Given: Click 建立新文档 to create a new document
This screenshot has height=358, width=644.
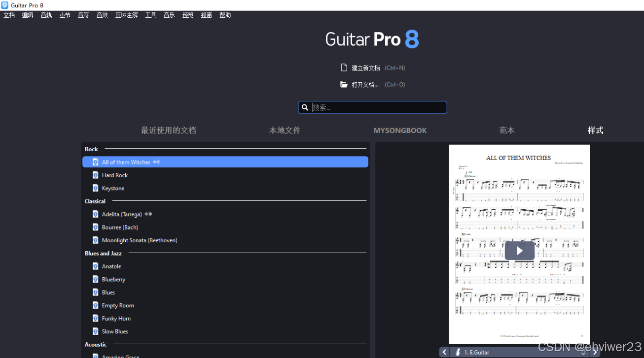Looking at the screenshot, I should click(366, 68).
